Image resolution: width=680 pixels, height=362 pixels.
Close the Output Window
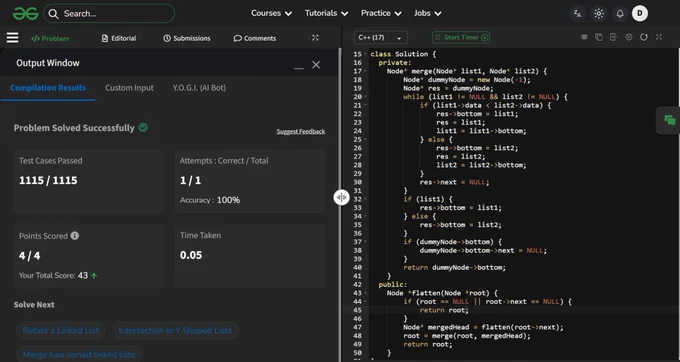coord(316,65)
